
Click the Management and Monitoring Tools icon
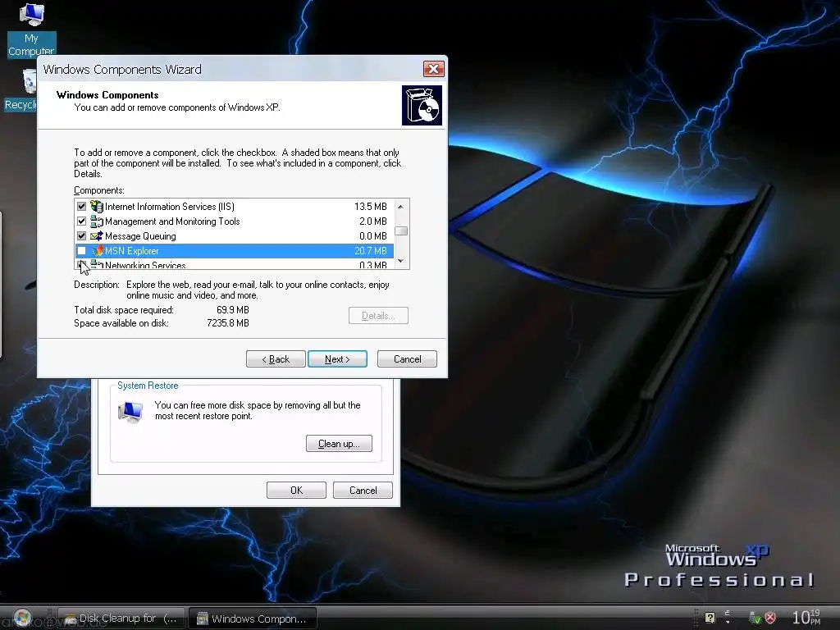pos(97,221)
